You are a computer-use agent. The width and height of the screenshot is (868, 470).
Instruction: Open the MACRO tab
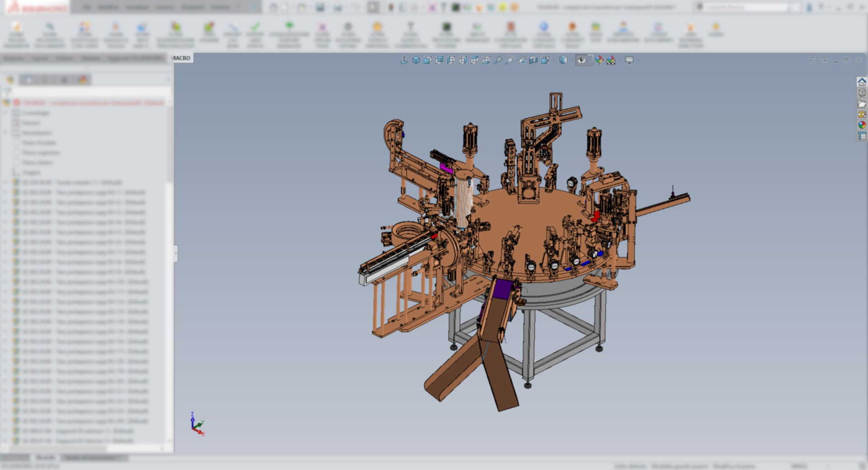(x=181, y=58)
